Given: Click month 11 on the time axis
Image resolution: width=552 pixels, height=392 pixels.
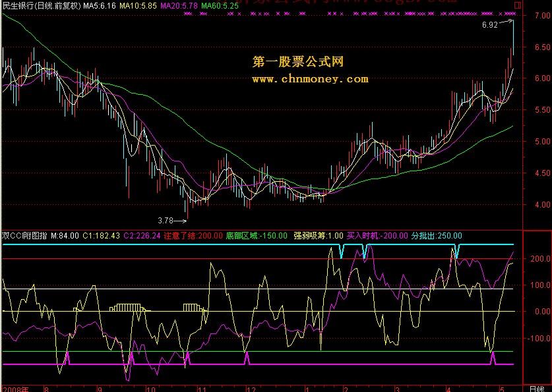Looking at the screenshot, I should 202,389.
